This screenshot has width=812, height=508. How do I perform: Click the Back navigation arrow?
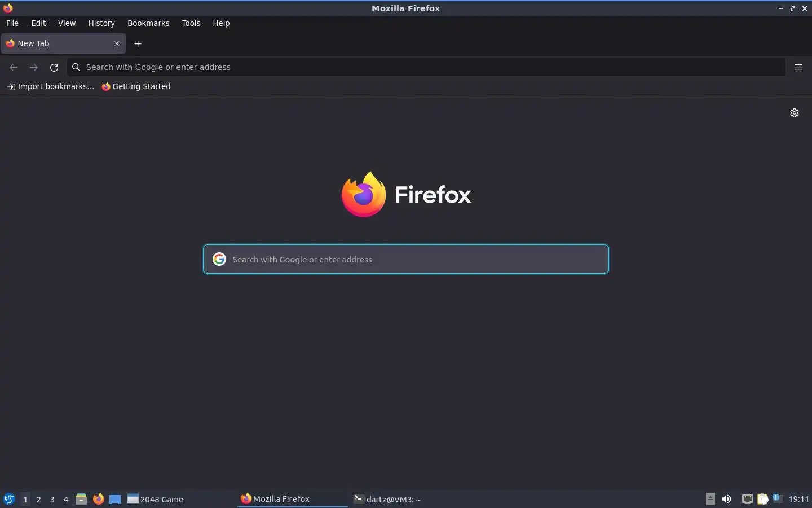pos(14,67)
